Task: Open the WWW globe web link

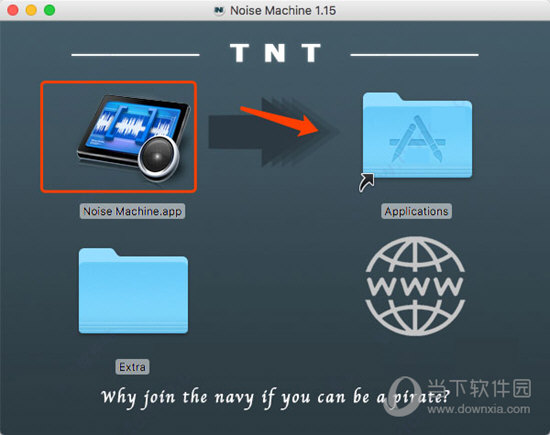Action: coord(415,286)
